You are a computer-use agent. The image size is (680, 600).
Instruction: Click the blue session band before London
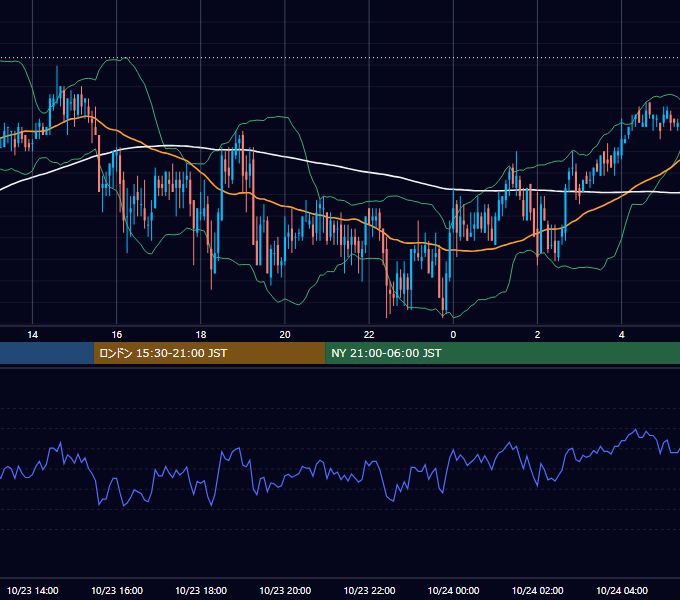47,353
